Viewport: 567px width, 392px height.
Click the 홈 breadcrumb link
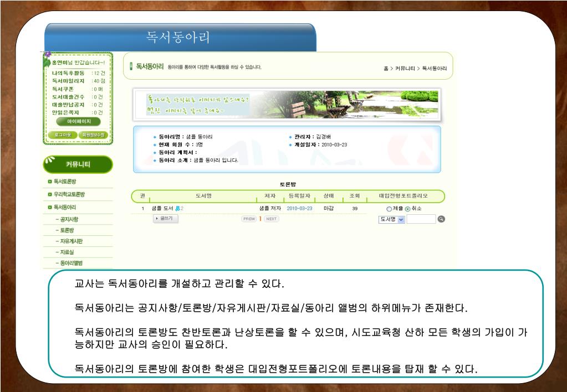[386, 68]
